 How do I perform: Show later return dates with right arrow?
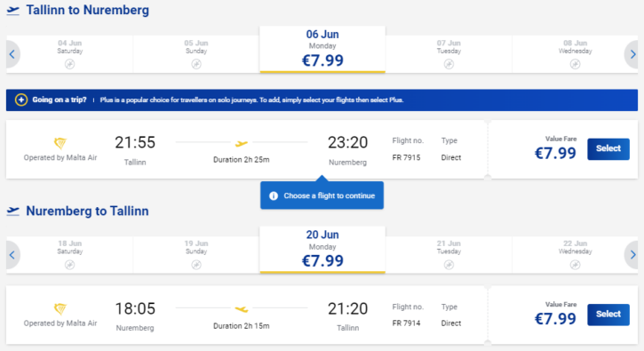pyautogui.click(x=632, y=255)
